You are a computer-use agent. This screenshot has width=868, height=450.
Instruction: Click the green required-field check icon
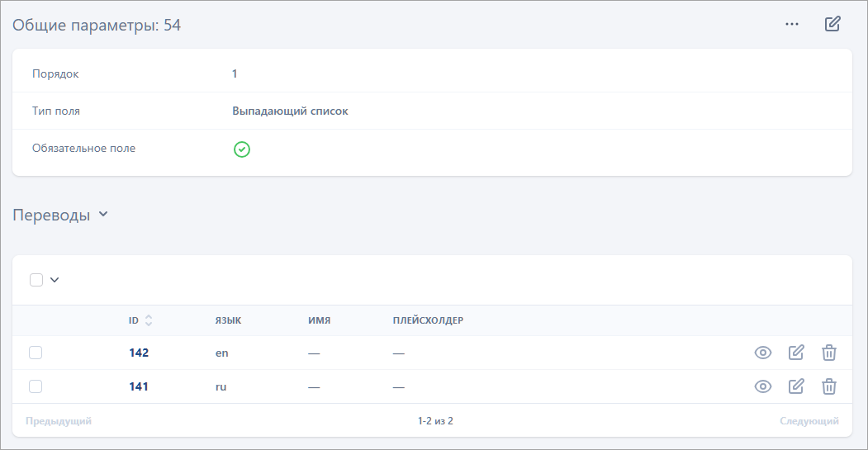(241, 149)
